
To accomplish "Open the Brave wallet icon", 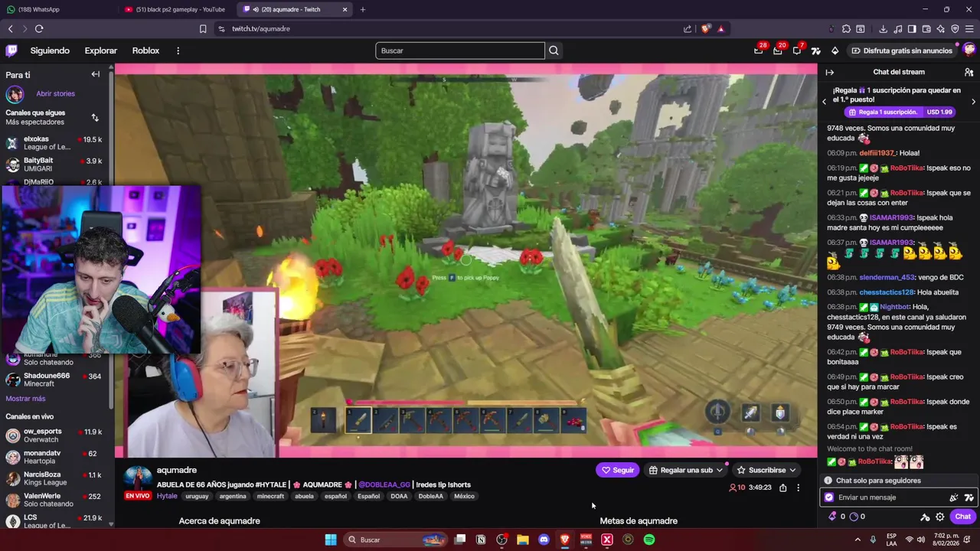I will tap(926, 29).
